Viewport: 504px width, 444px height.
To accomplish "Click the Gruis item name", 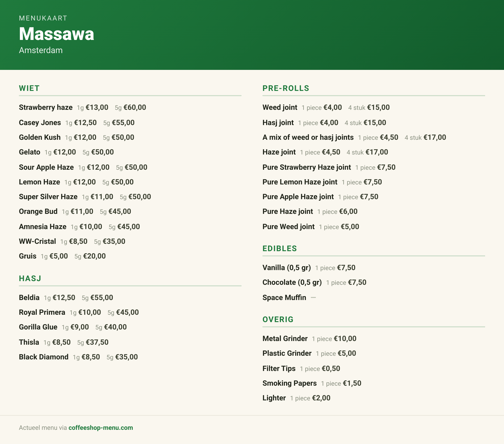I will click(28, 256).
